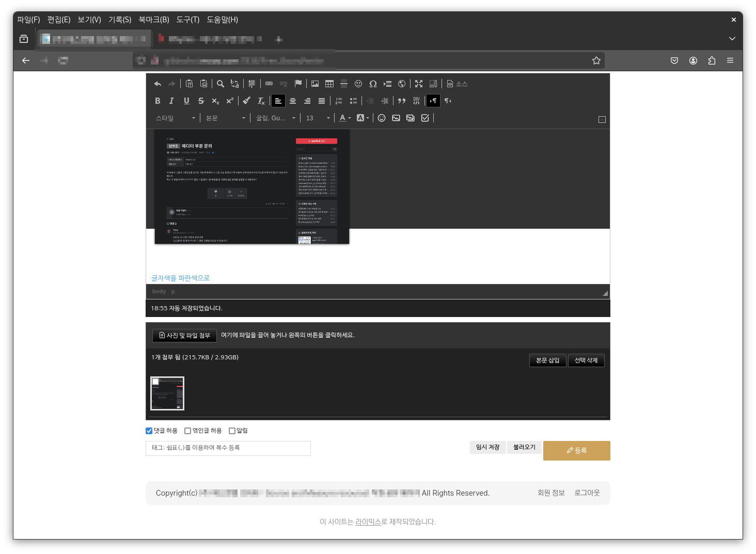Viewport: 756px width, 554px height.
Task: Justify the text
Action: [322, 101]
